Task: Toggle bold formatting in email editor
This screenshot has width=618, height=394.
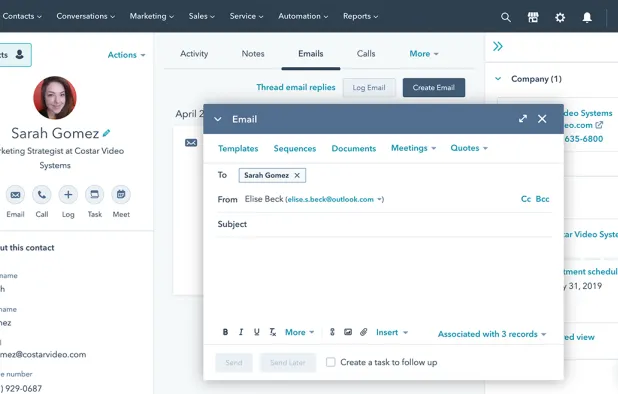Action: point(225,332)
